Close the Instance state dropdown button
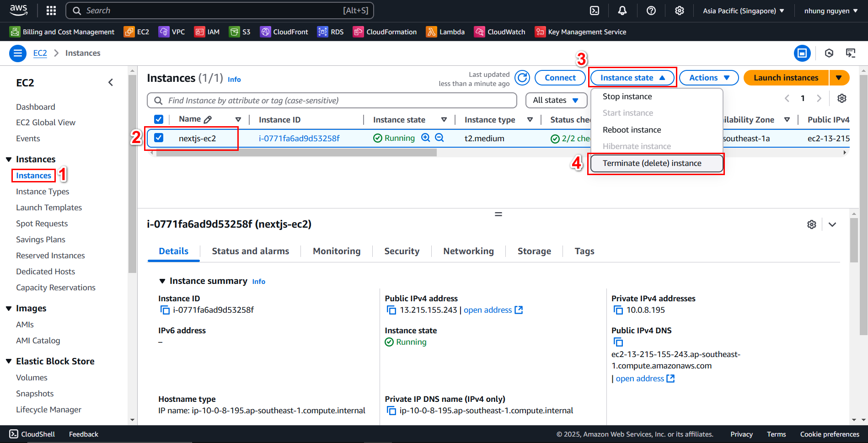 point(632,78)
